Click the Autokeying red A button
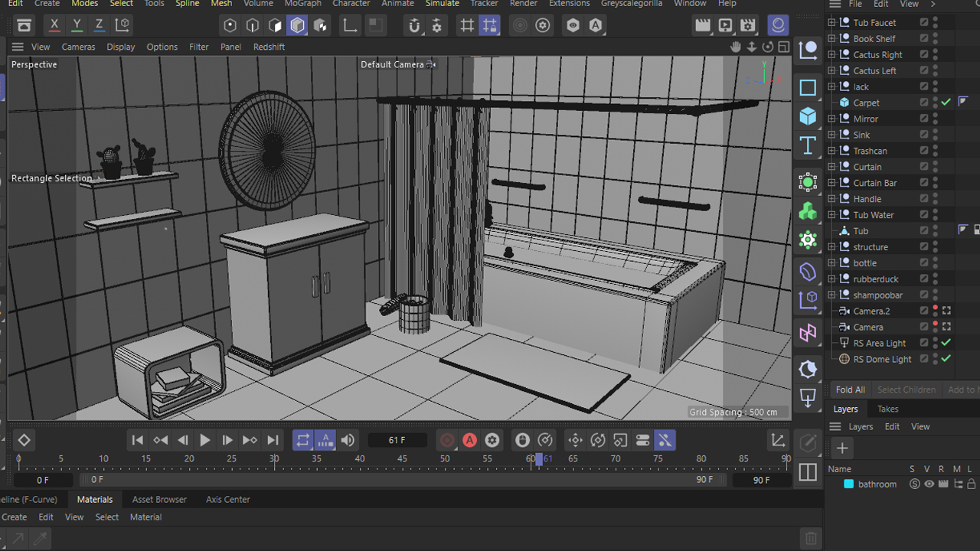Image resolution: width=980 pixels, height=551 pixels. [x=469, y=440]
